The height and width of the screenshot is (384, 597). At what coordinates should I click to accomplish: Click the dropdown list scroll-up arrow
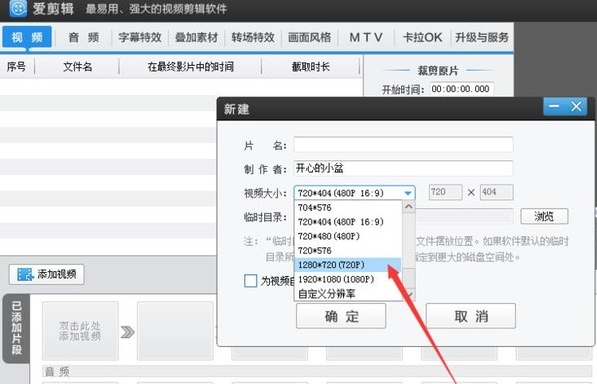[409, 207]
